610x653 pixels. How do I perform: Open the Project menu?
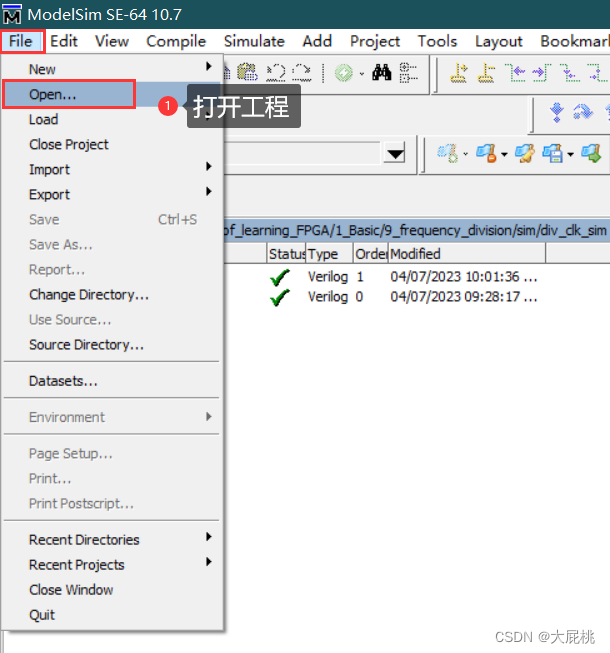375,41
